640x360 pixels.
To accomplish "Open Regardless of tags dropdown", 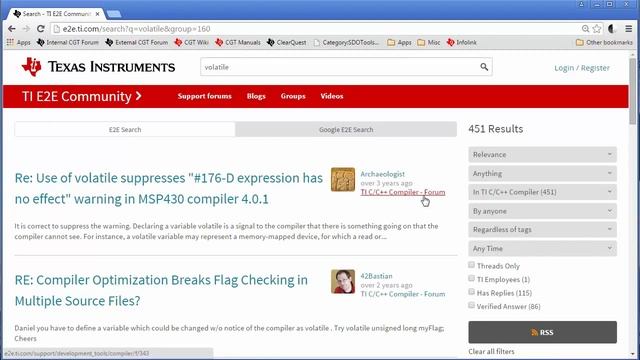I will click(542, 229).
